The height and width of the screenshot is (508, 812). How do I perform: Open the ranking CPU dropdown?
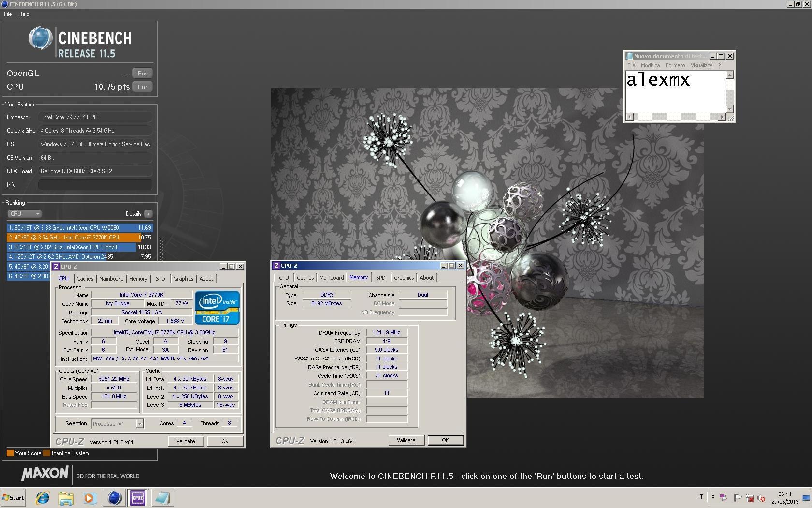[24, 214]
